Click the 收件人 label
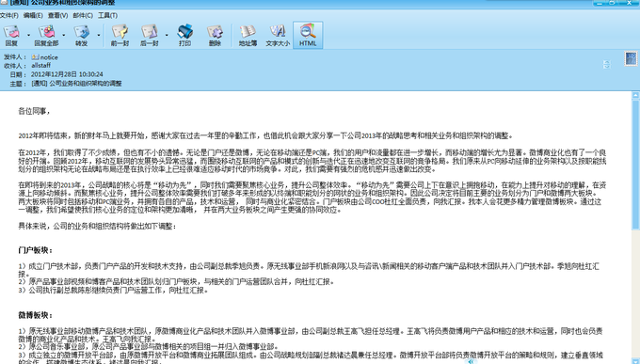 point(15,66)
